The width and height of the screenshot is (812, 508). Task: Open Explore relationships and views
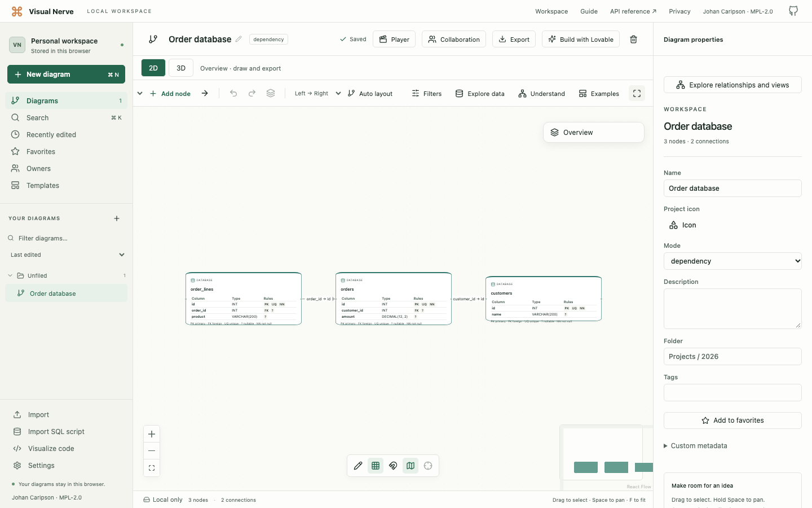pos(732,85)
